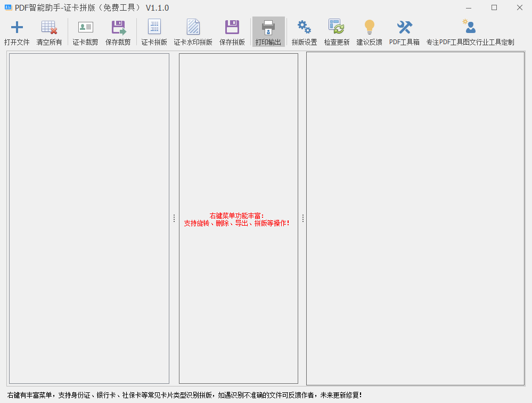This screenshot has width=532, height=403.
Task: Send feedback using 建议反馈
Action: (369, 31)
